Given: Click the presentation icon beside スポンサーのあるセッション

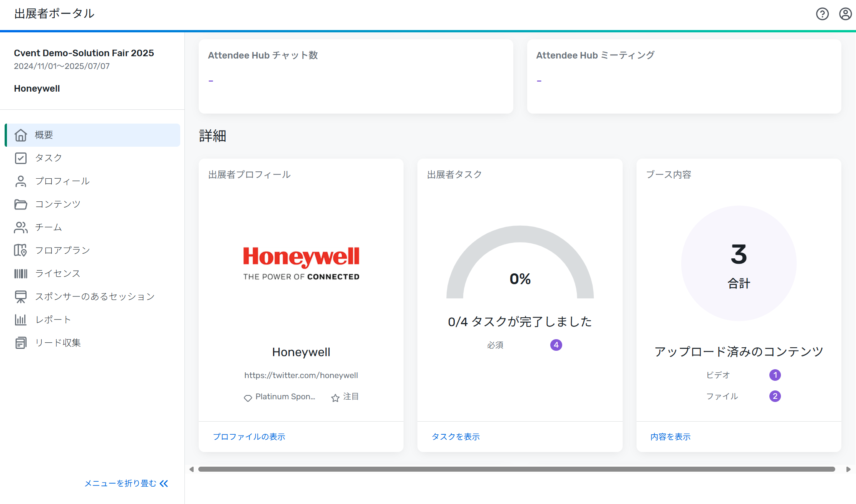Looking at the screenshot, I should 21,297.
